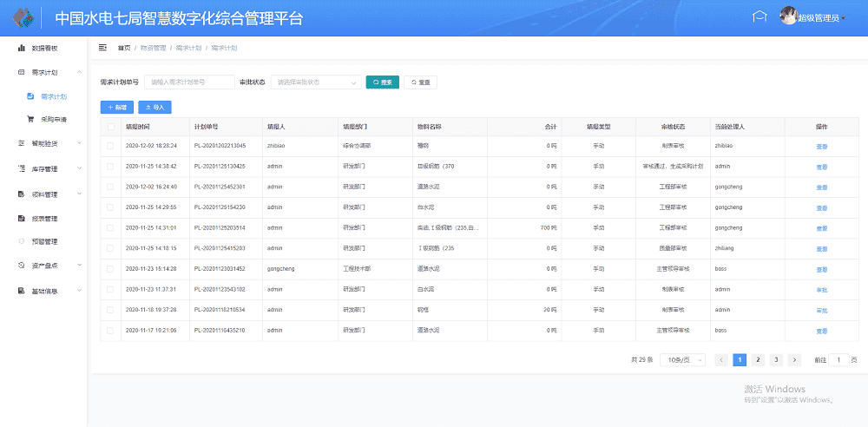Open the 审批状态 dropdown
The image size is (868, 427).
click(316, 82)
